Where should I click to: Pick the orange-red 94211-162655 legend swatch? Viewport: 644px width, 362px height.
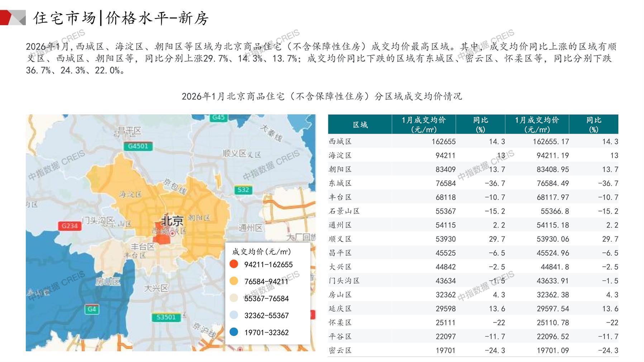234,264
